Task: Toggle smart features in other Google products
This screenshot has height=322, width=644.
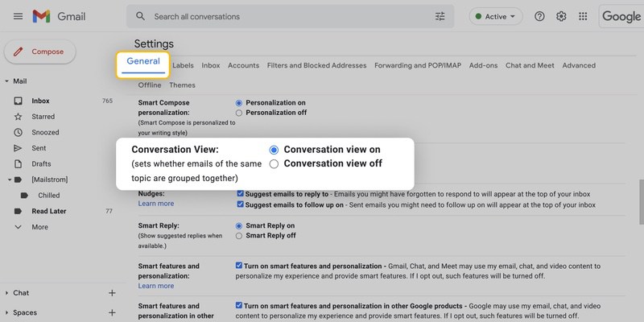Action: pyautogui.click(x=238, y=305)
